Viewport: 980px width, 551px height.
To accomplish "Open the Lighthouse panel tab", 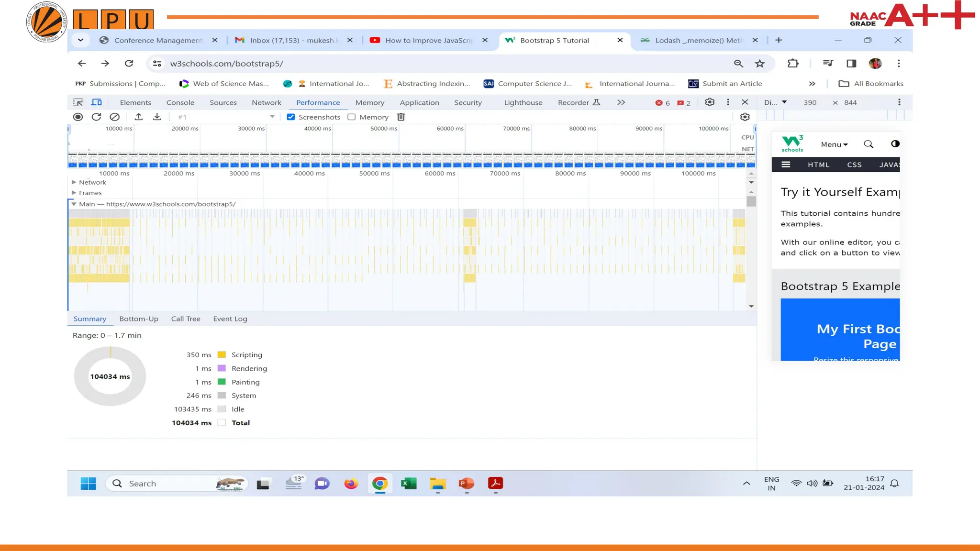I will click(x=523, y=102).
